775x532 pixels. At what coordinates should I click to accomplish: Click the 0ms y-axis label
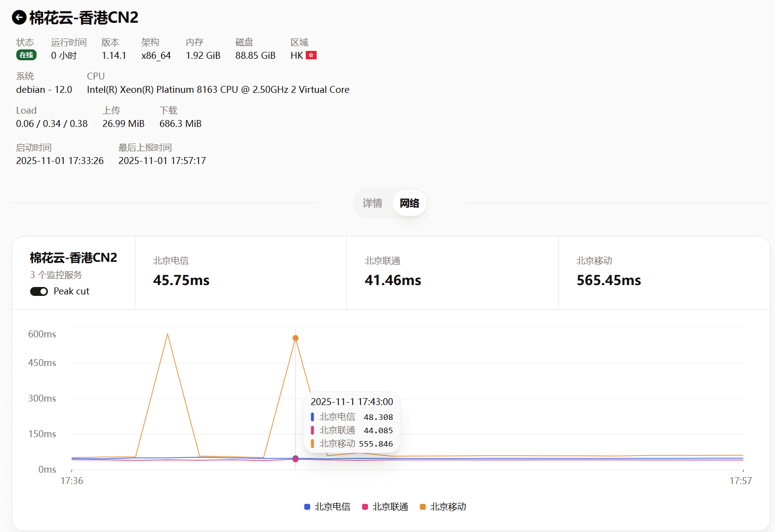47,469
